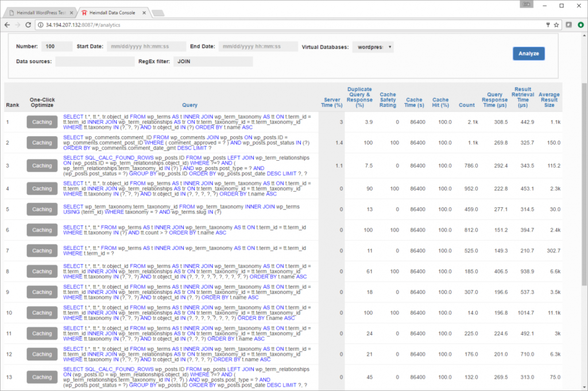Viewport: 588px width, 391px height.
Task: Click Caching button for rank 7
Action: click(x=42, y=250)
